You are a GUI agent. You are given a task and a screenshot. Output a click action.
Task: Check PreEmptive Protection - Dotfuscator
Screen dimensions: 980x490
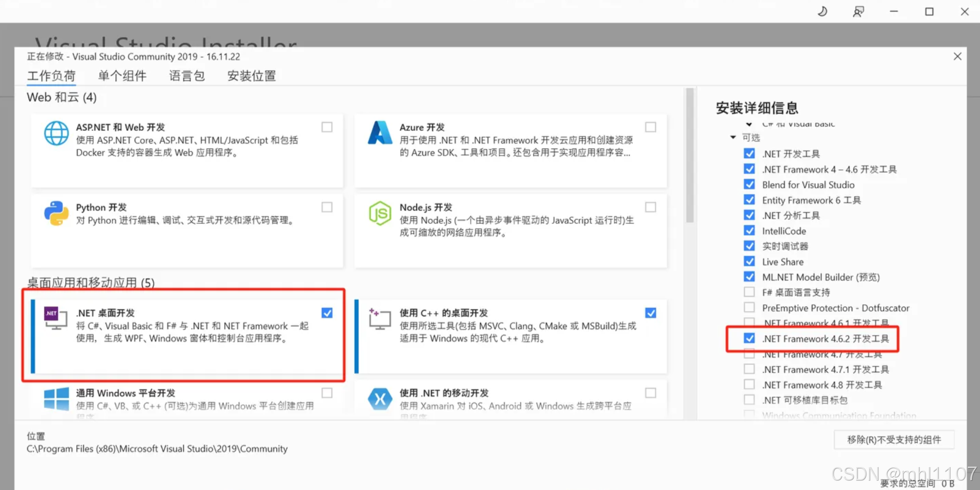pyautogui.click(x=749, y=308)
